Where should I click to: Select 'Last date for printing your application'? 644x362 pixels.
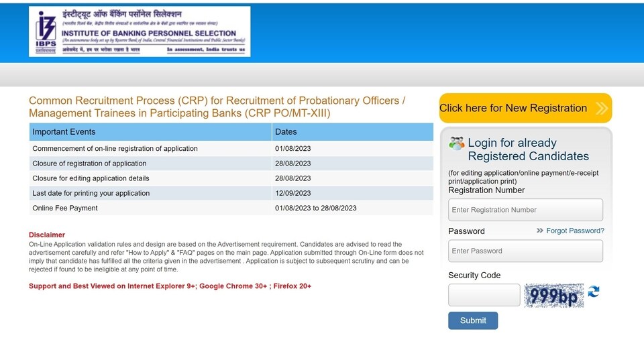click(91, 193)
